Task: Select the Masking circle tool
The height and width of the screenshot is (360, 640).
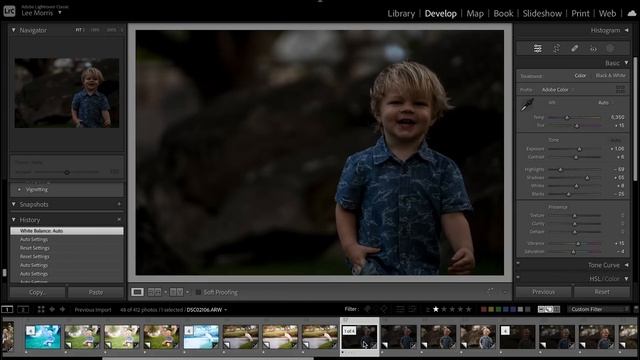Action: coord(610,49)
